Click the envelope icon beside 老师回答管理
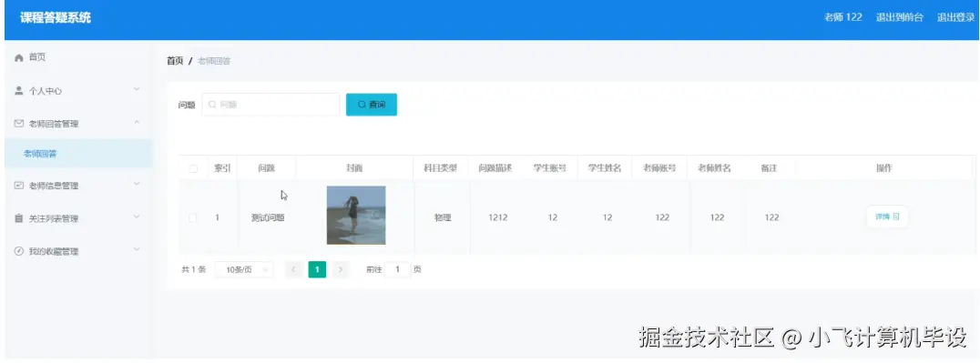 pos(19,124)
